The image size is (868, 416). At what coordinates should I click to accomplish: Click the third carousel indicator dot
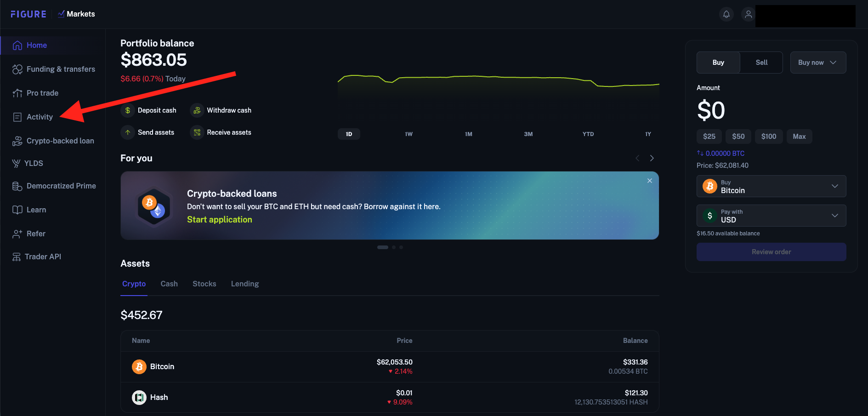pos(401,247)
